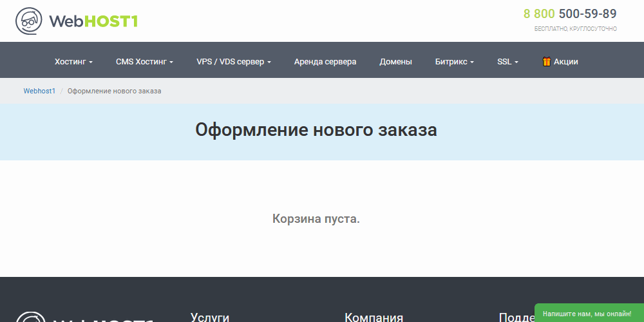
Task: Open the 'Напишите нам, мы онлайн!' chat
Action: 589,314
